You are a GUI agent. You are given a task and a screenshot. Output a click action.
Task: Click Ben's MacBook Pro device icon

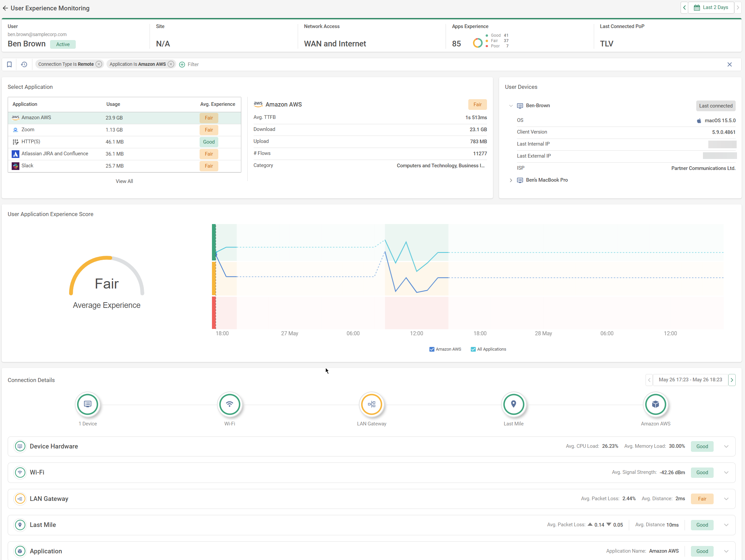click(x=520, y=180)
